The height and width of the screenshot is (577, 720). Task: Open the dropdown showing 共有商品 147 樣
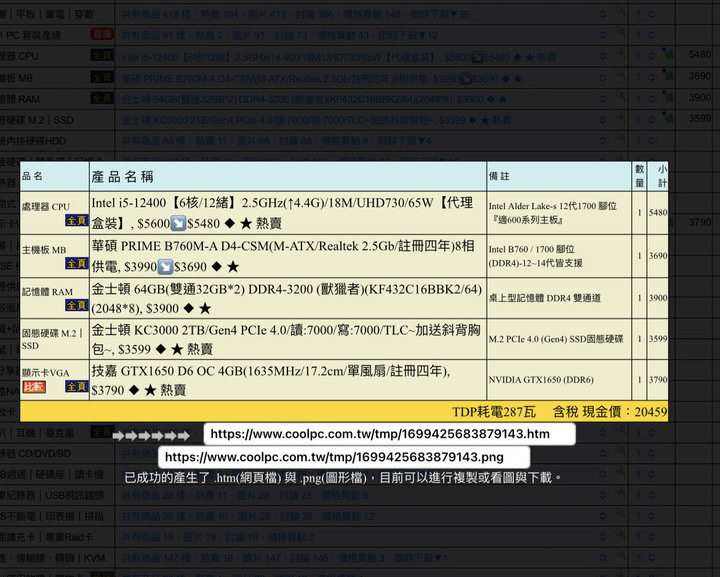364,558
